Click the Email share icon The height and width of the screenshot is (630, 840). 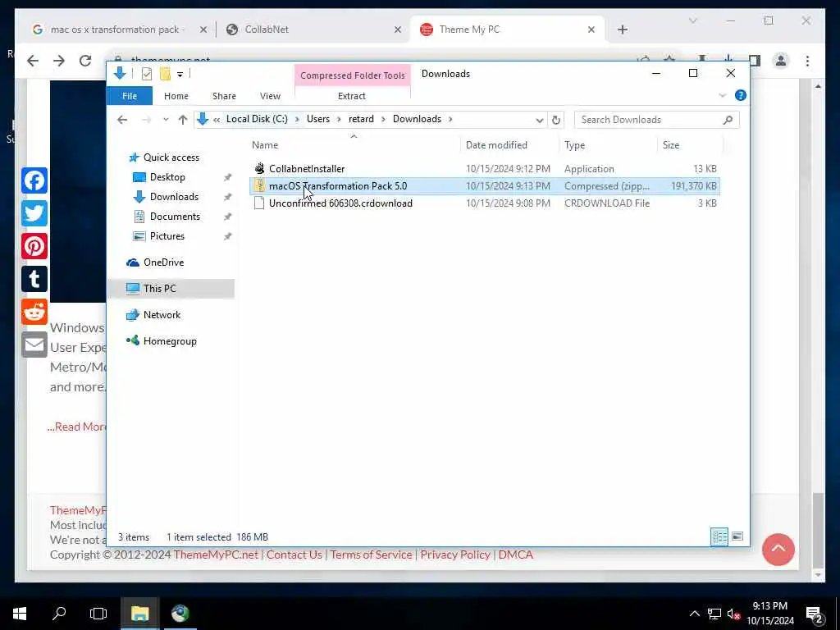click(x=34, y=345)
